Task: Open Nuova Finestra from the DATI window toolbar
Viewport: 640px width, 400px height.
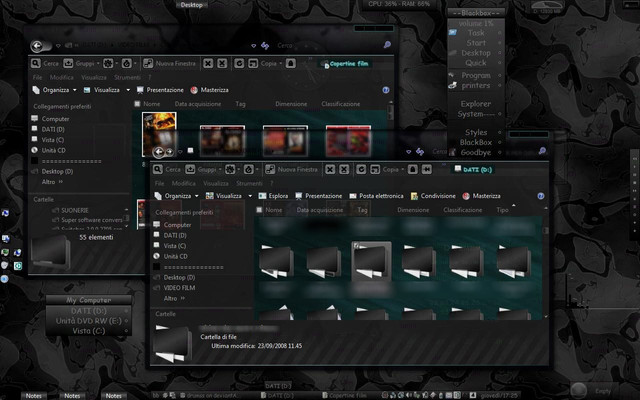Action: [291, 169]
